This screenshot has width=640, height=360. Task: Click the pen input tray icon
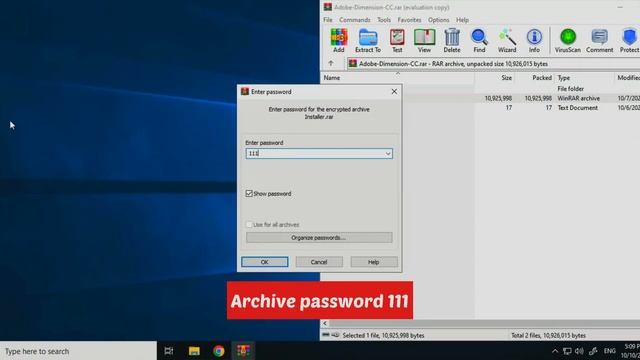point(593,351)
